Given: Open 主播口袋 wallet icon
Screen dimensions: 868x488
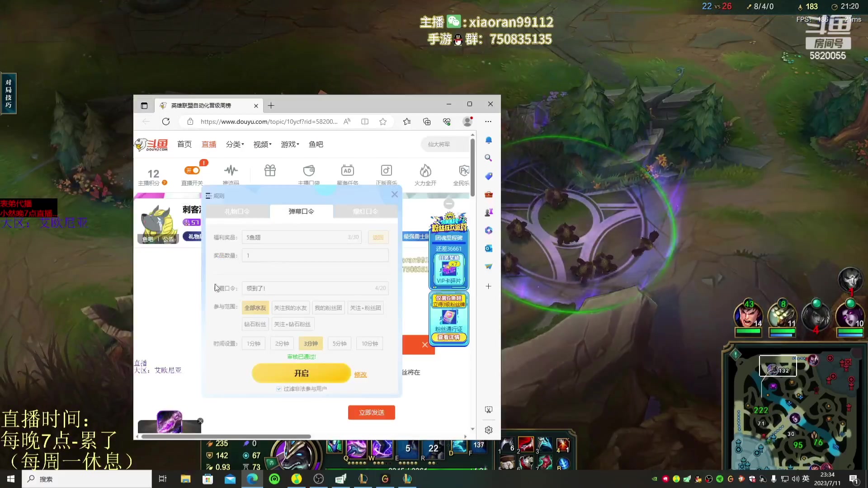Looking at the screenshot, I should point(309,170).
